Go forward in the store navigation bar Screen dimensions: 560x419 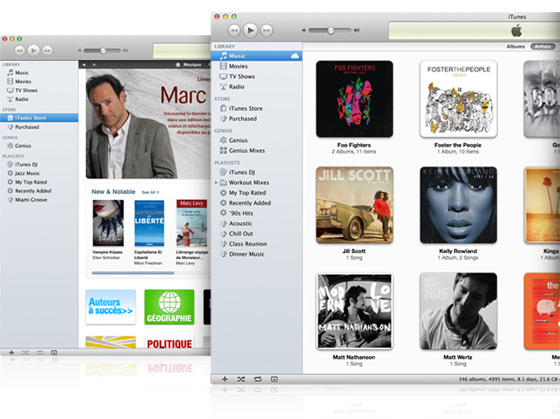click(94, 65)
